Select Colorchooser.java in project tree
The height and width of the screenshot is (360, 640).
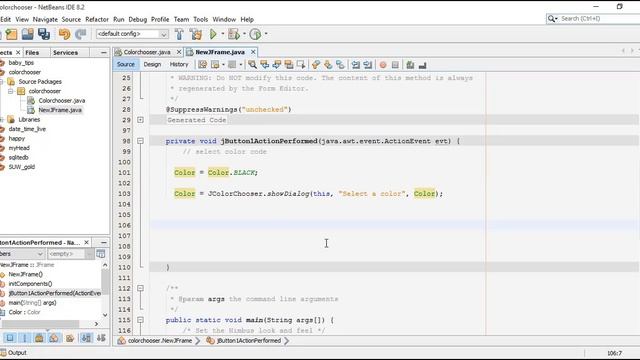coord(62,100)
